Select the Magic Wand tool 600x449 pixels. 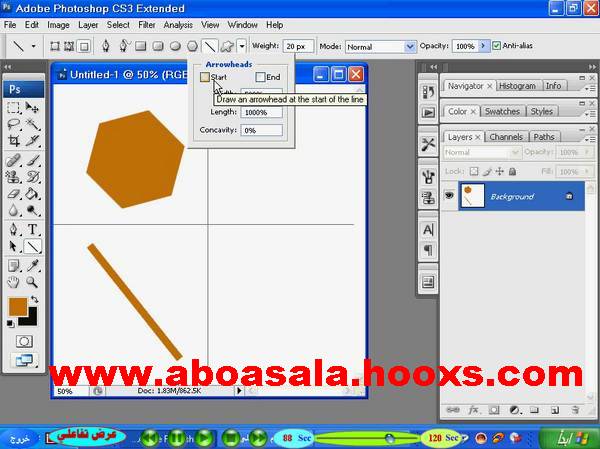[32, 124]
